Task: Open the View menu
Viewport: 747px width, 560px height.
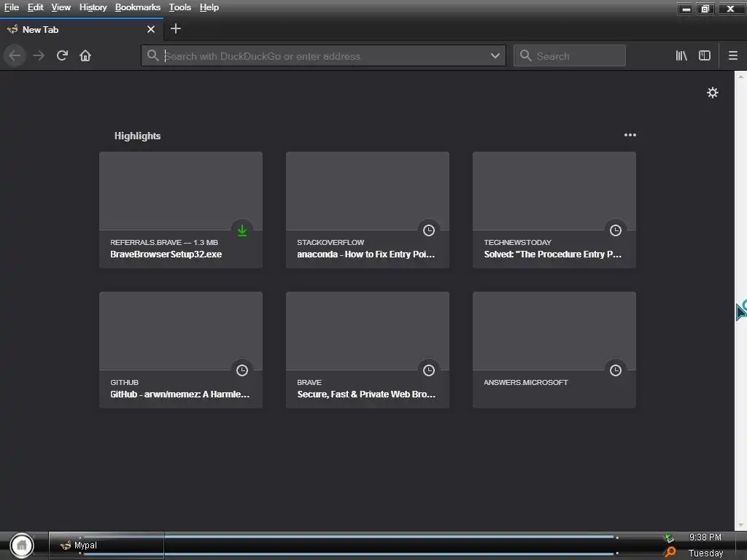Action: pyautogui.click(x=61, y=7)
